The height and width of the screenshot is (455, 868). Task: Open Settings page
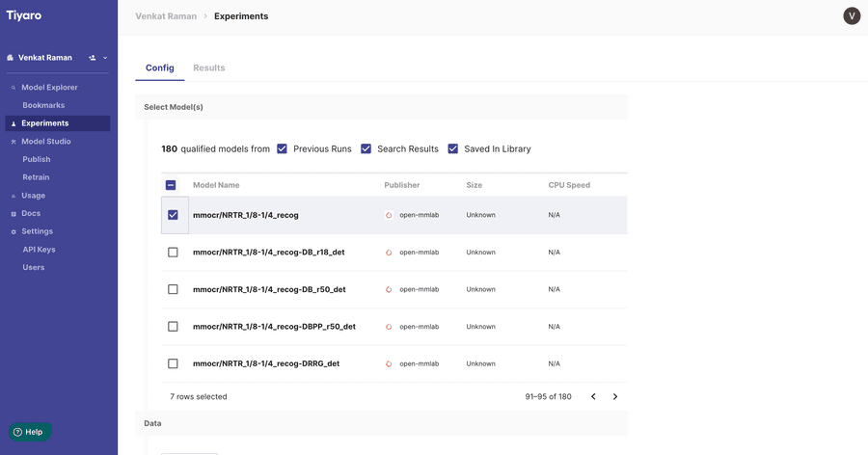pyautogui.click(x=37, y=231)
